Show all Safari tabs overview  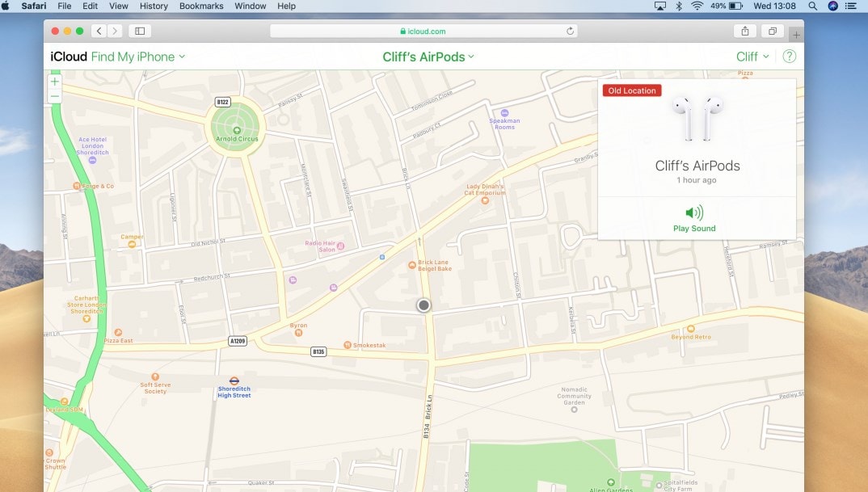pyautogui.click(x=773, y=31)
